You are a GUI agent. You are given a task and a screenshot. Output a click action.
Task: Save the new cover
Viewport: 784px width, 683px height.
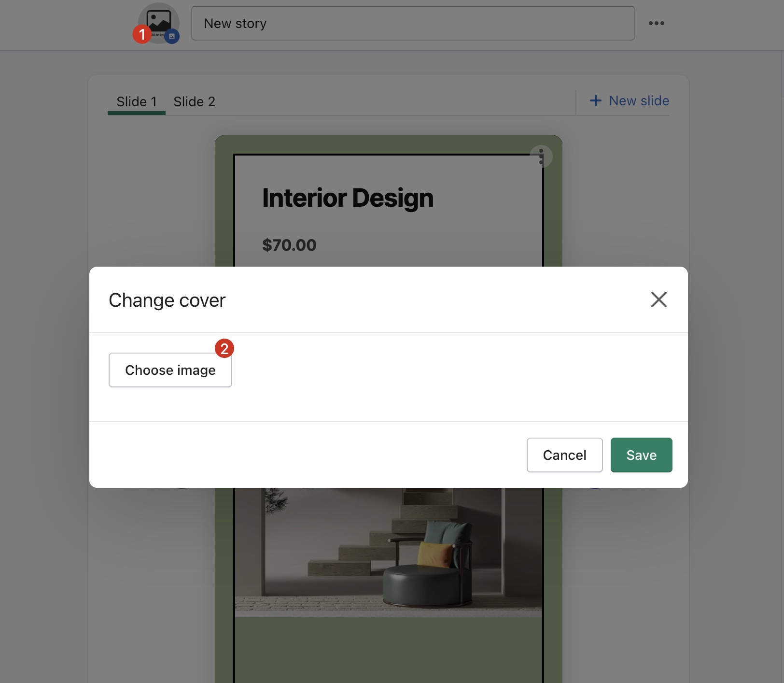pyautogui.click(x=641, y=455)
